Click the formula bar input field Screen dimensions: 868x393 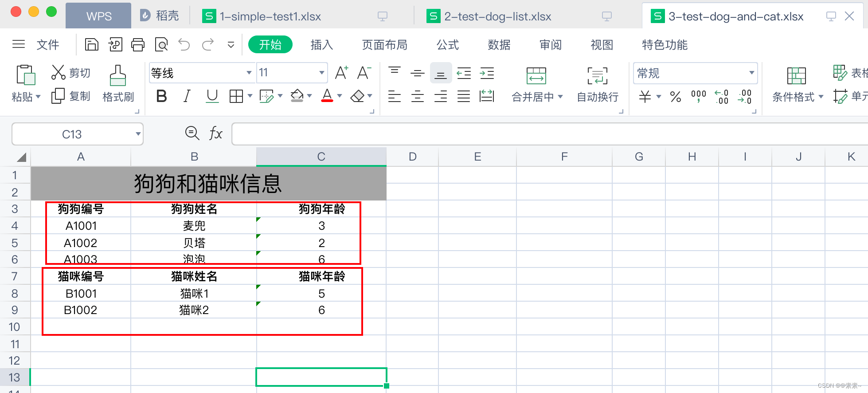(x=550, y=134)
